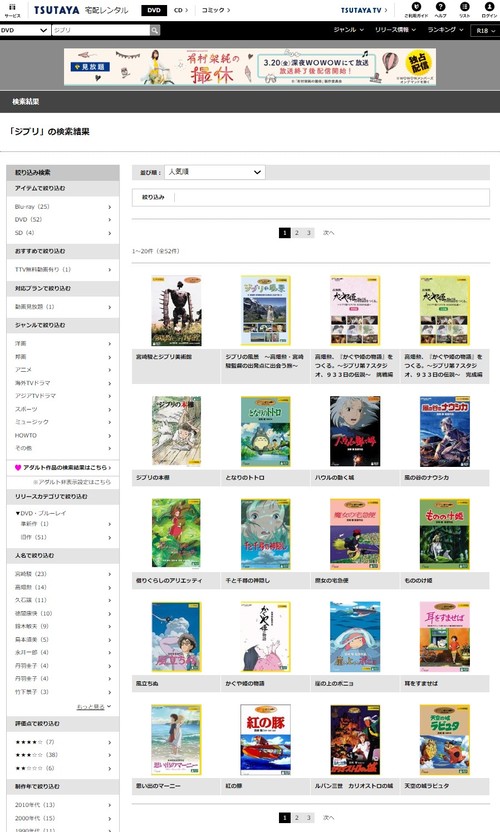Viewport: 500px width, 832px height.
Task: Filter by 海外TVドラマ genre
Action: coord(63,383)
